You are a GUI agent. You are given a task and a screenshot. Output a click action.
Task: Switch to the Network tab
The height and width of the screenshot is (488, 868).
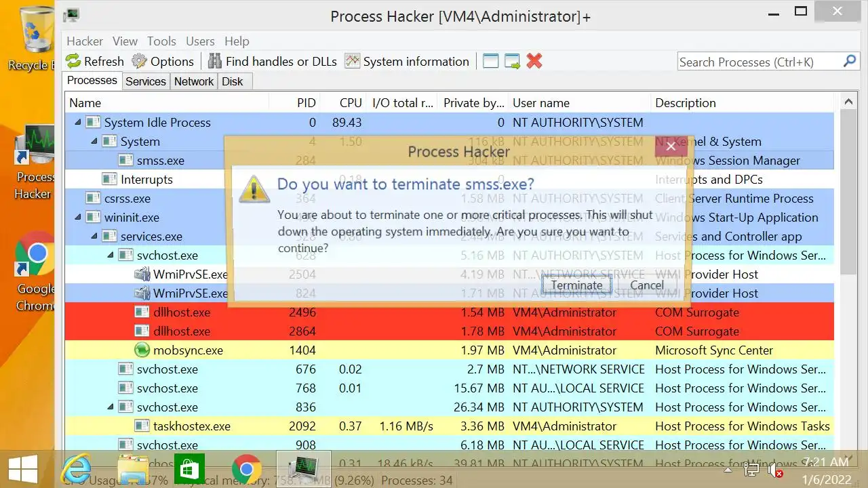[193, 81]
